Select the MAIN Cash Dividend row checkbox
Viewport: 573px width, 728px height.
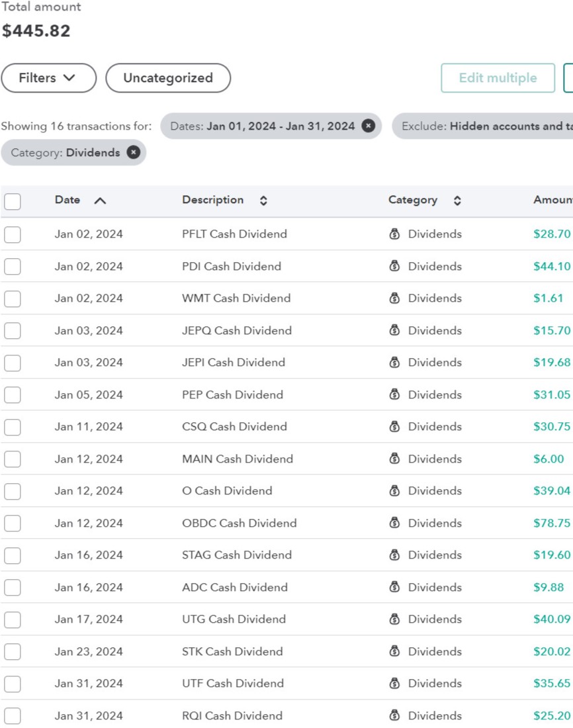pos(13,459)
